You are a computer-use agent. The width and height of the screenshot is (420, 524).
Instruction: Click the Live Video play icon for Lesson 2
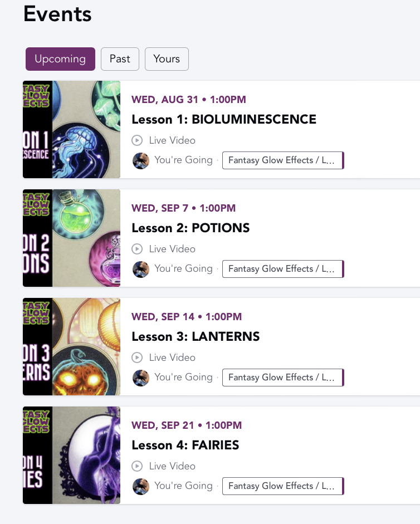(137, 249)
